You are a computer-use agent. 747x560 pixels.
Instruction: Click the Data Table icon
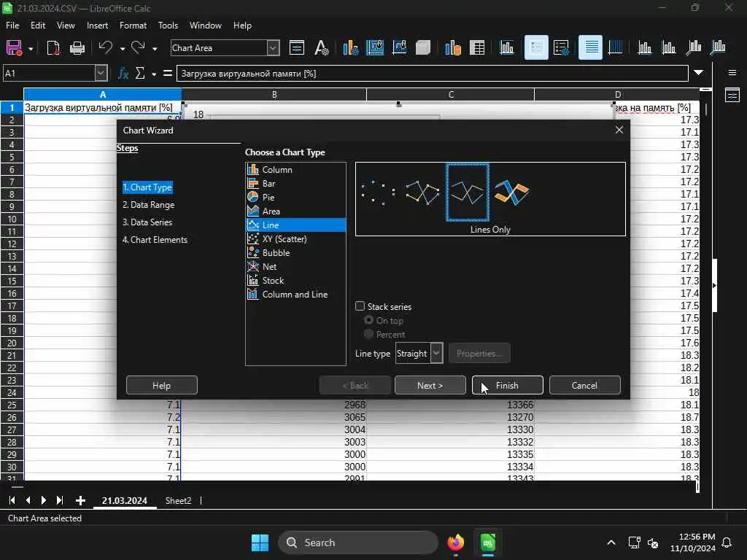pyautogui.click(x=477, y=48)
